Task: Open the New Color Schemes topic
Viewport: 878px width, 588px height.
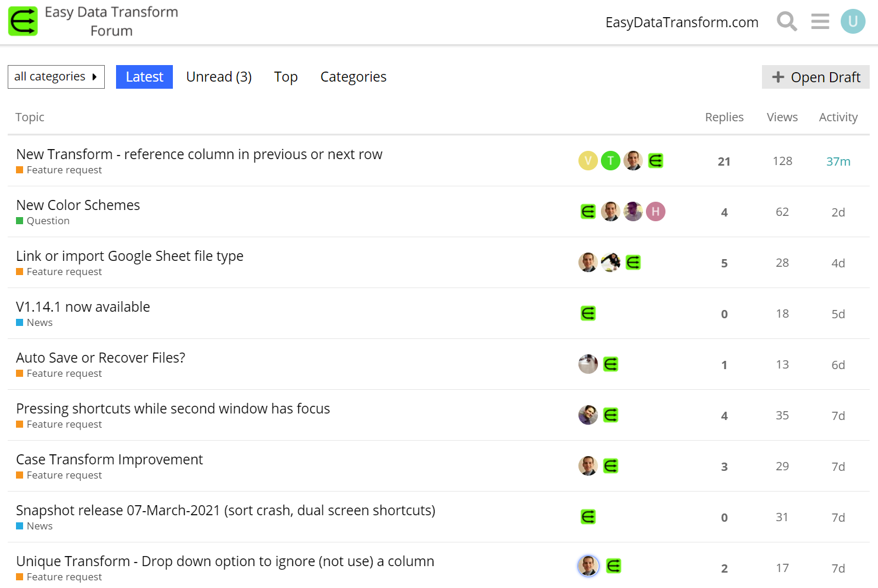Action: point(78,205)
